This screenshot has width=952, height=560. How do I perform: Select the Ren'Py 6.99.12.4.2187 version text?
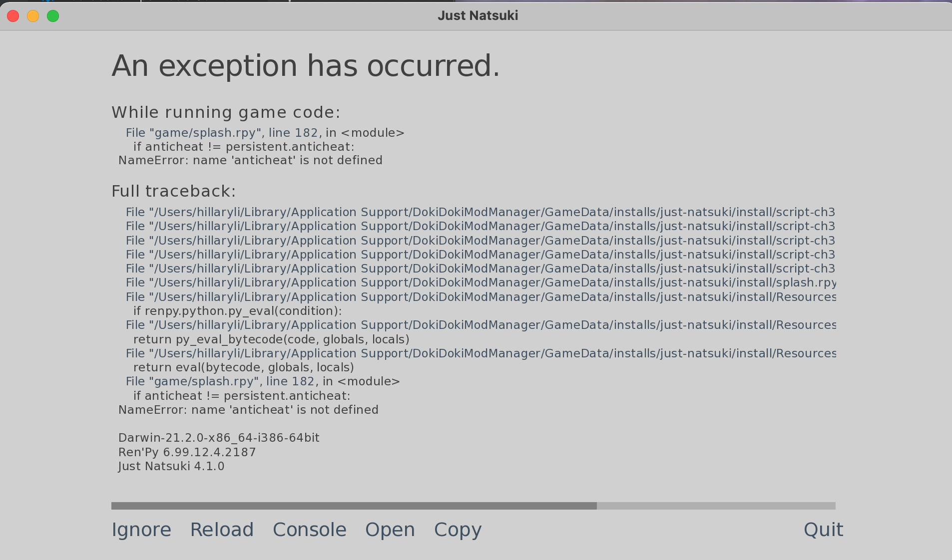[187, 452]
